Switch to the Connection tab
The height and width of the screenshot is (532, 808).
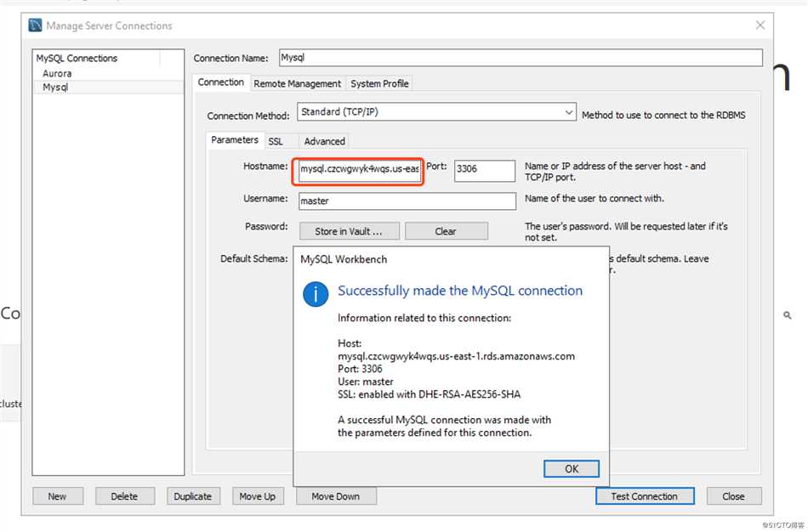point(220,82)
